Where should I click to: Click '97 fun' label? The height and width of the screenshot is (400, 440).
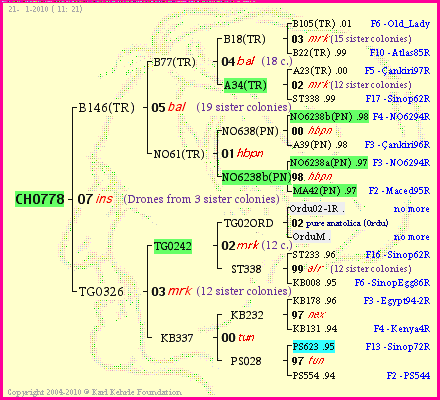[308, 361]
